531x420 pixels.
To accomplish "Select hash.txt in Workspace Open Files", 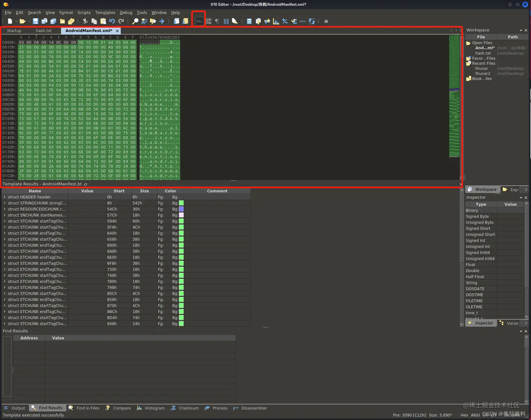I will 483,53.
